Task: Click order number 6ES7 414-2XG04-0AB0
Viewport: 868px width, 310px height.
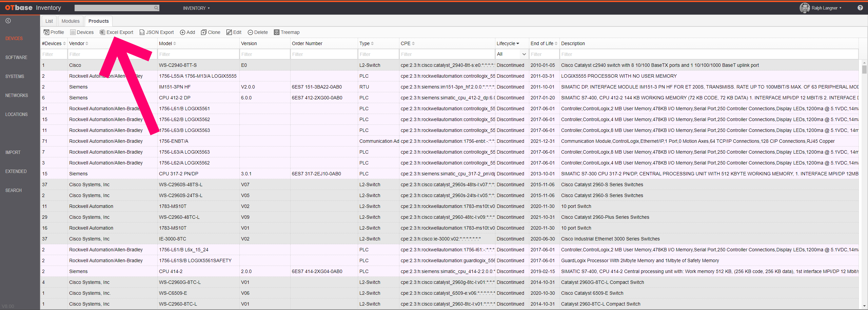Action: pyautogui.click(x=317, y=271)
